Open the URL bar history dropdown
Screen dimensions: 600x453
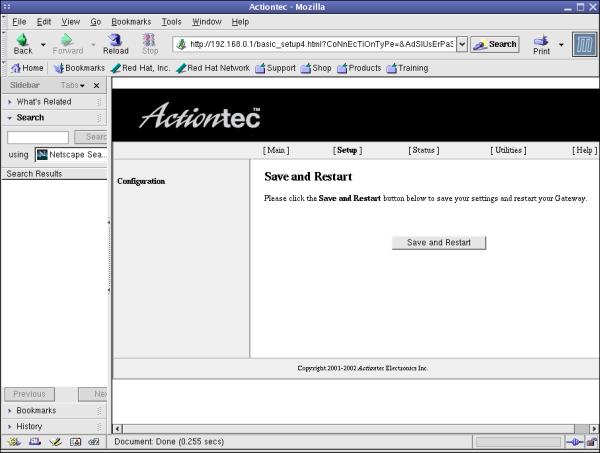[x=462, y=44]
